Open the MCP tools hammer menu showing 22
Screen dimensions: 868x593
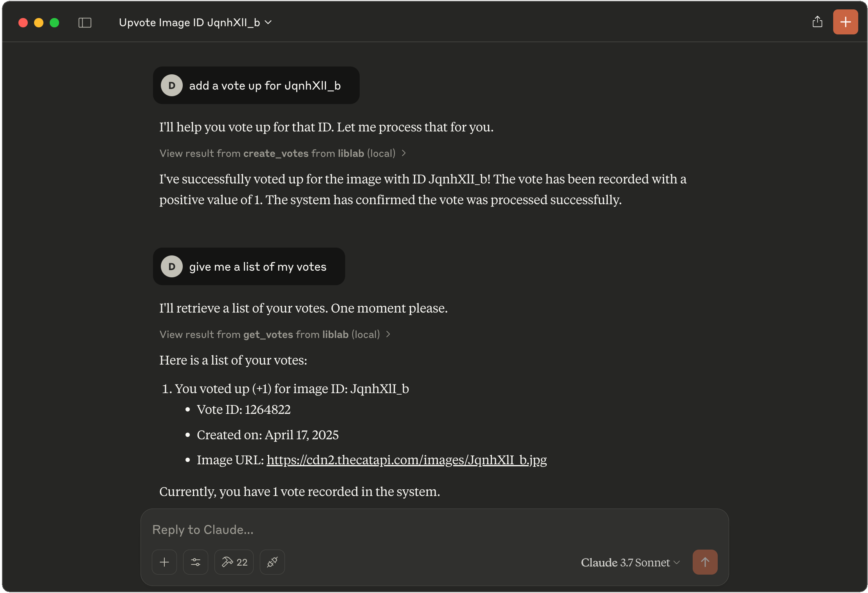pyautogui.click(x=234, y=562)
